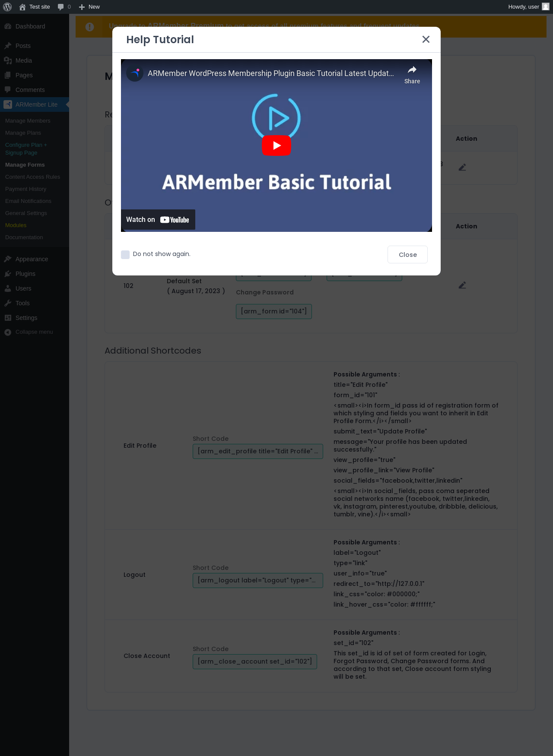This screenshot has height=756, width=553.
Task: Click the Share arrow on the video
Action: (x=412, y=75)
